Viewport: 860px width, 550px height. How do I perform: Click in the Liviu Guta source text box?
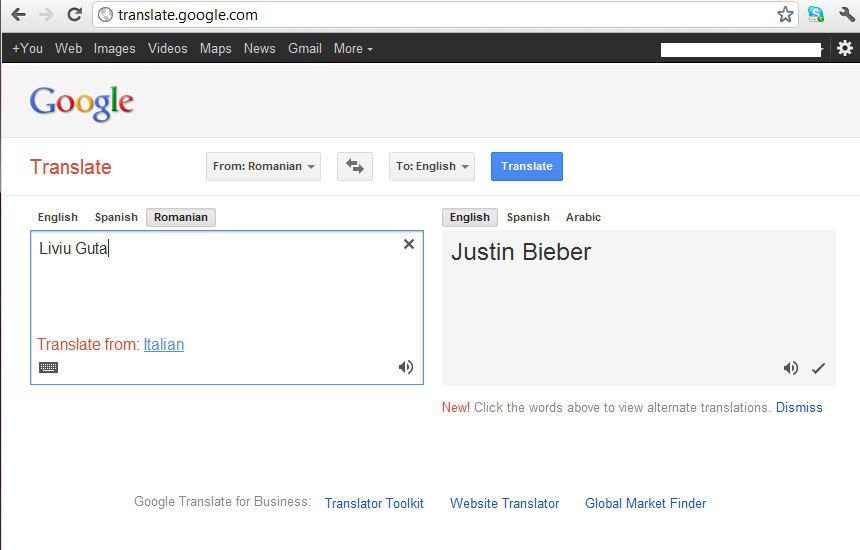(227, 308)
